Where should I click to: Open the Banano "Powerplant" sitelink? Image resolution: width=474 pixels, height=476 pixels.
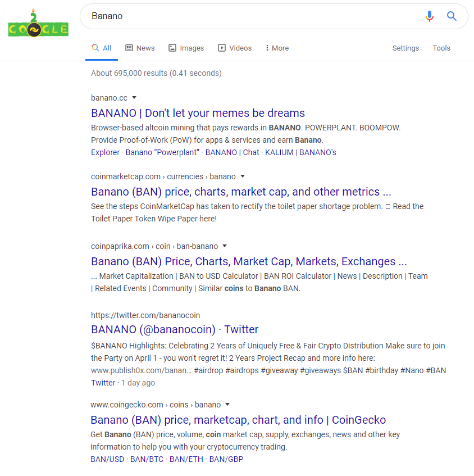pos(162,152)
